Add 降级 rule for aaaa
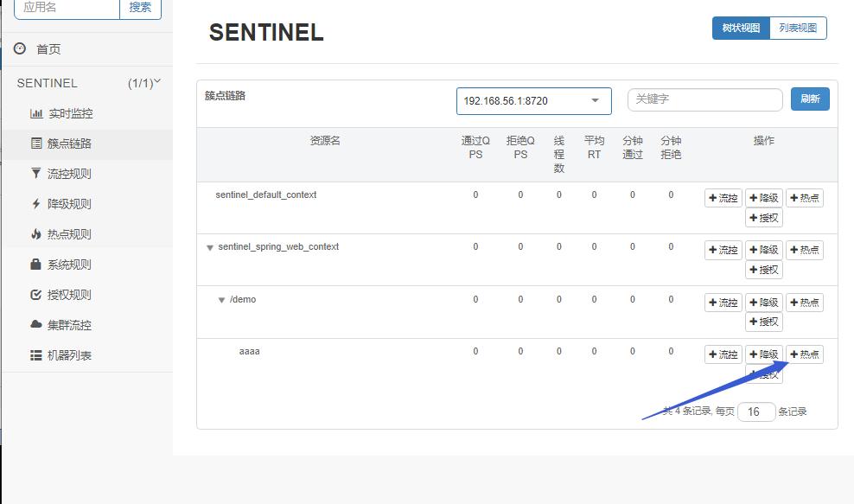The width and height of the screenshot is (854, 504). pyautogui.click(x=764, y=354)
